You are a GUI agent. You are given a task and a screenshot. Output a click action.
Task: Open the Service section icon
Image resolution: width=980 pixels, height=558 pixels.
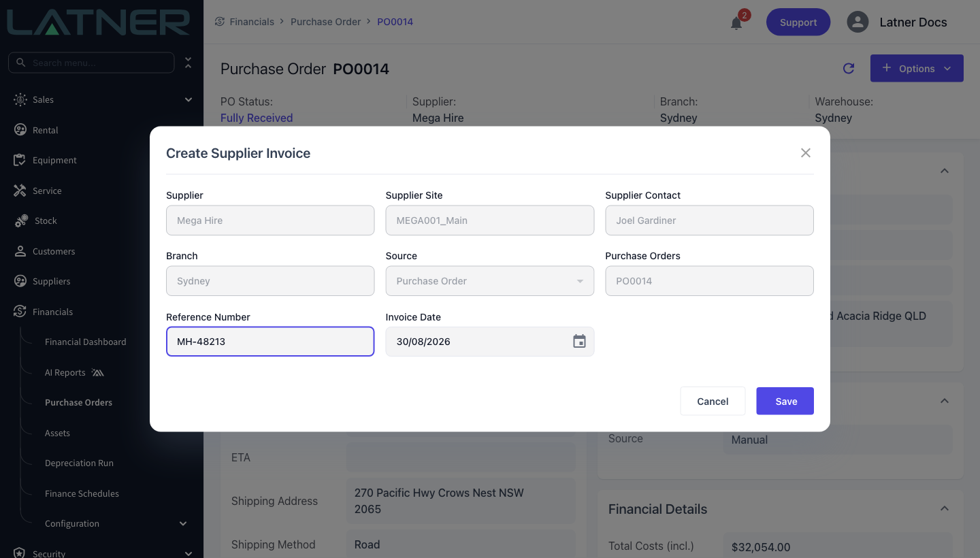[x=20, y=191]
